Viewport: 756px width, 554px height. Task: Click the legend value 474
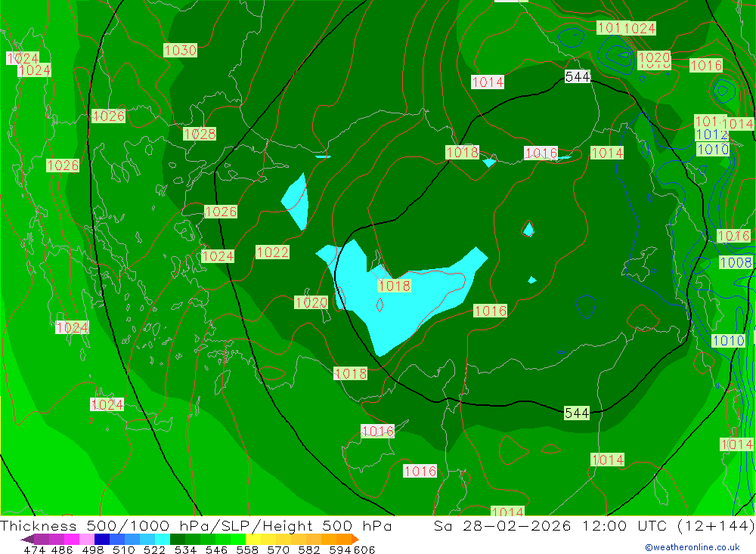pos(35,549)
